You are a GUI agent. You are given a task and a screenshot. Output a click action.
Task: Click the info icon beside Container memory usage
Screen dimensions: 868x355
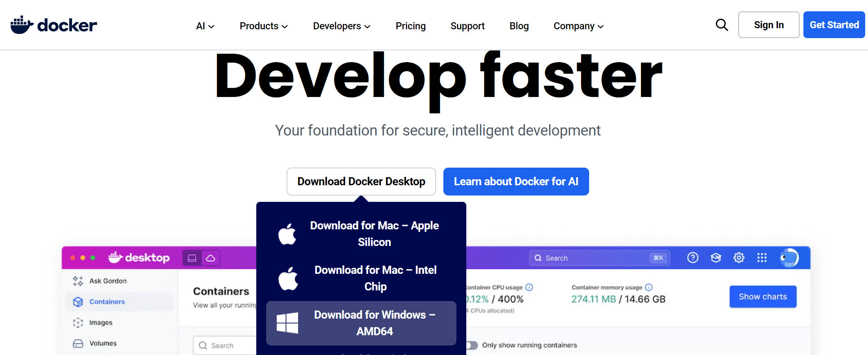point(649,287)
